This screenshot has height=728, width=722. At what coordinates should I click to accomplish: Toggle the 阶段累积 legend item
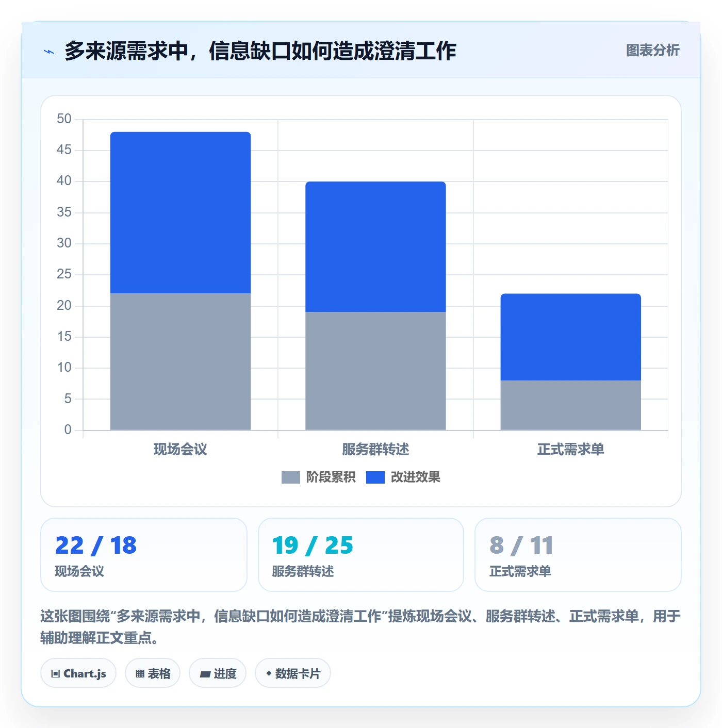coord(318,477)
